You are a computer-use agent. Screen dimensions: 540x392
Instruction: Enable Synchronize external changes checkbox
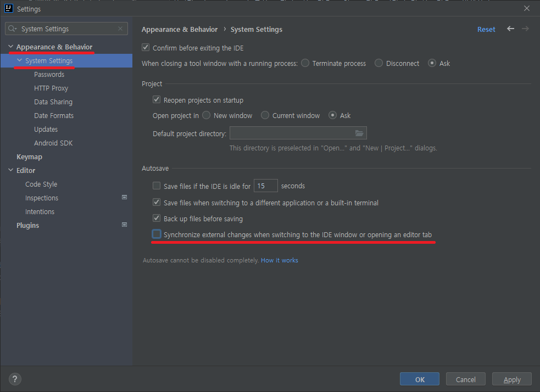point(157,234)
